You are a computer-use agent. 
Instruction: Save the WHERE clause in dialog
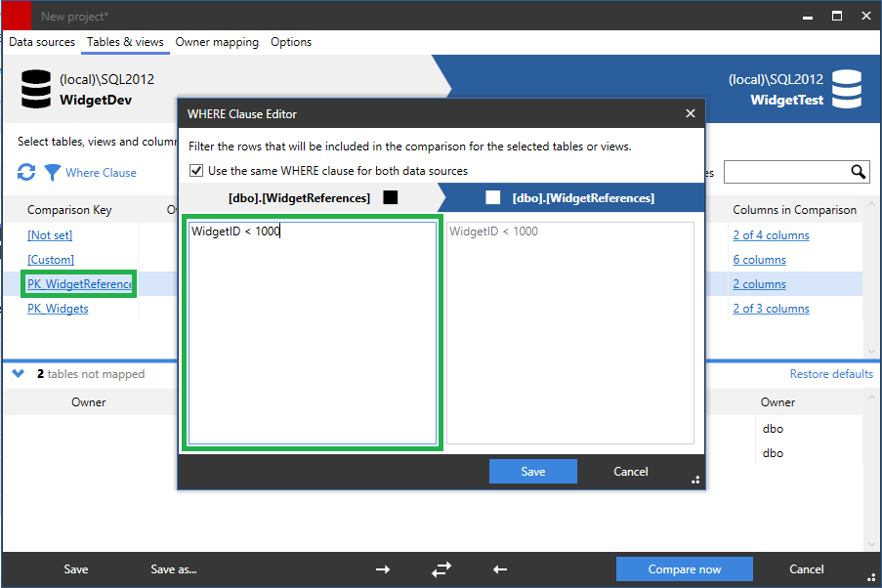(532, 472)
